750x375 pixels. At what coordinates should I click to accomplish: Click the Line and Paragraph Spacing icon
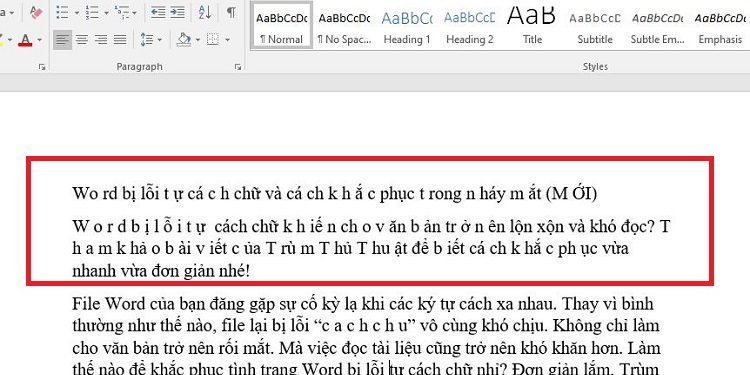(147, 40)
